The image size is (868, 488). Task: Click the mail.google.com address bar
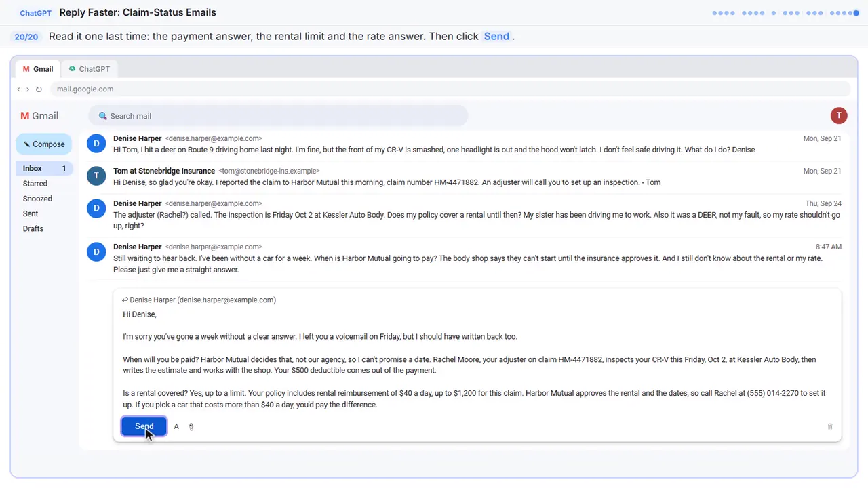click(x=450, y=89)
